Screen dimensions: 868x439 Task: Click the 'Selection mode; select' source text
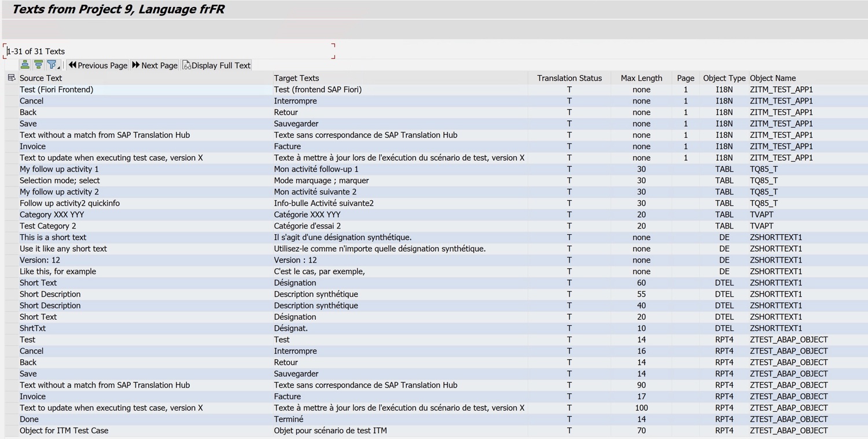tap(60, 180)
